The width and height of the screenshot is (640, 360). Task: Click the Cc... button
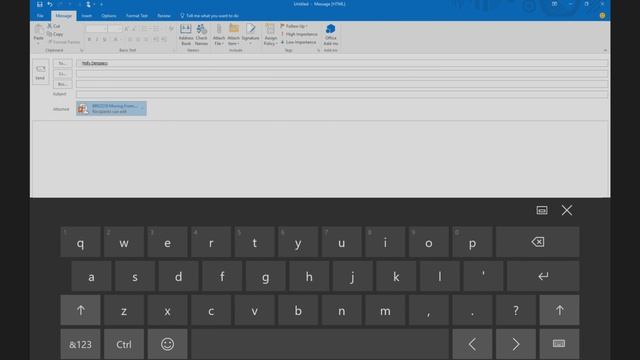click(x=62, y=74)
